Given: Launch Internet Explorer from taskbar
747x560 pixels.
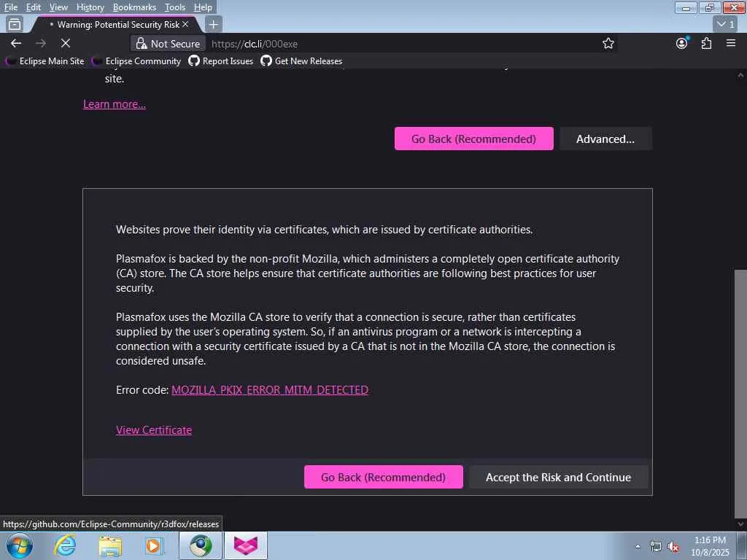Looking at the screenshot, I should (65, 545).
